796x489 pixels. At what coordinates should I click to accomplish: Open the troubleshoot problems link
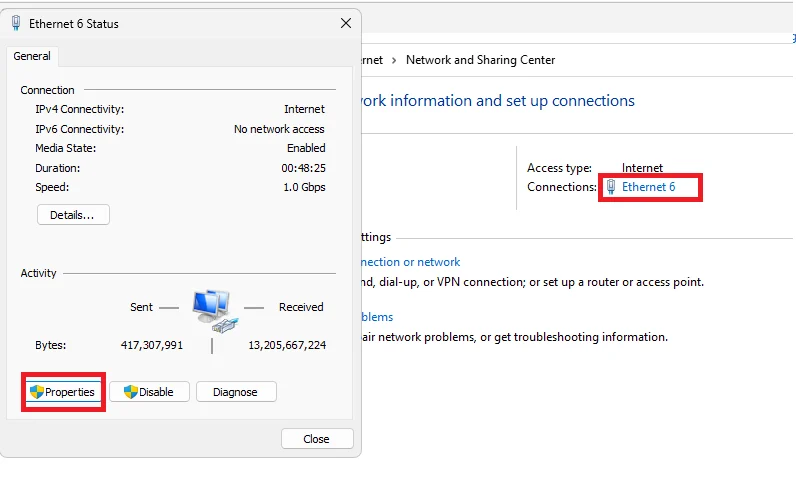(377, 317)
